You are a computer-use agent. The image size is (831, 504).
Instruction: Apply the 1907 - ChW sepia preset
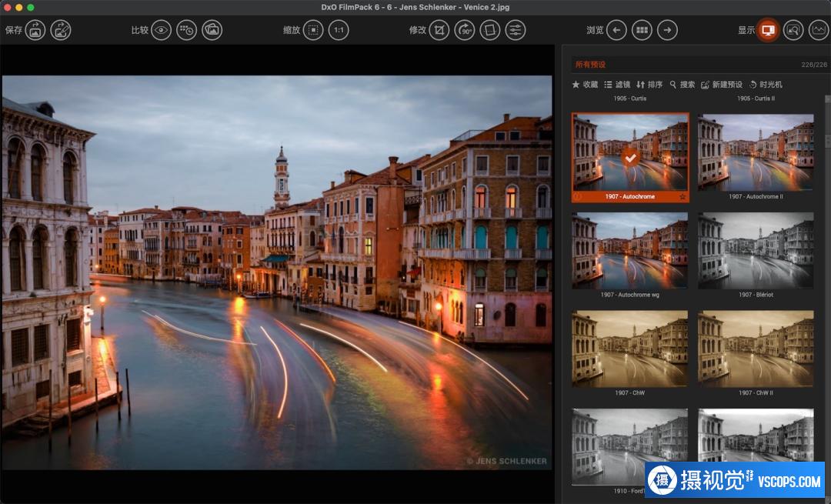pos(629,349)
